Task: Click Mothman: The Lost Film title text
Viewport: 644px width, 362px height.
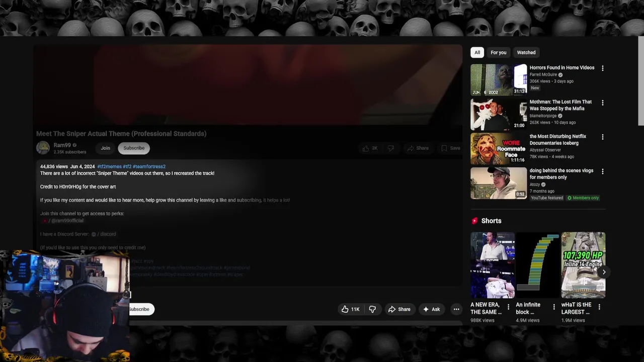Action: pyautogui.click(x=560, y=105)
